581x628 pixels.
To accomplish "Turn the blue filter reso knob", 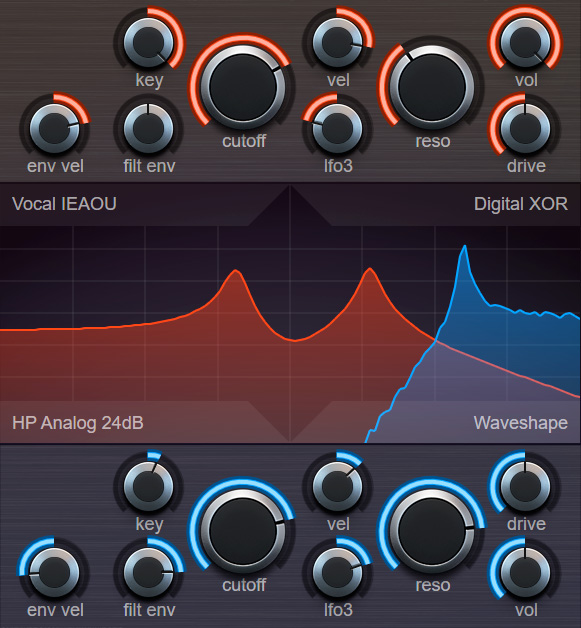I will (432, 531).
